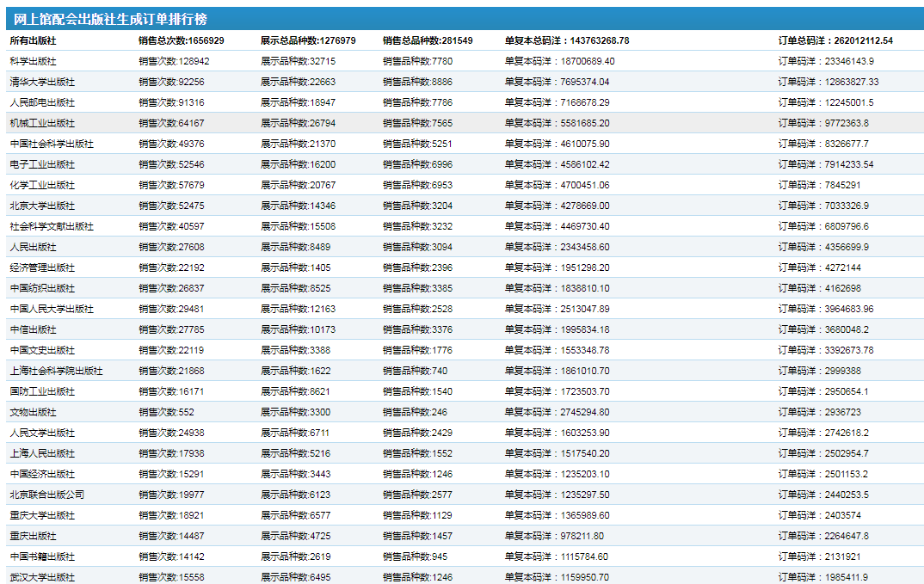Click 订单码洋 value 23346143.9 for 科学出版社
Image resolution: width=924 pixels, height=584 pixels.
(x=826, y=61)
